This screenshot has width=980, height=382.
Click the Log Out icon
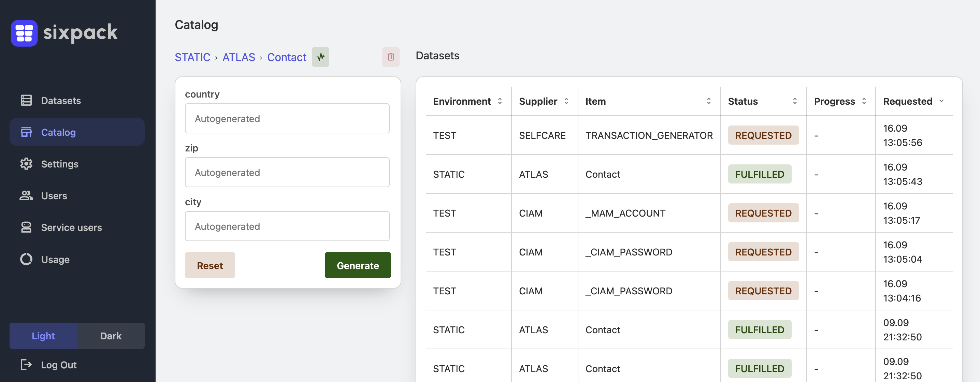[26, 365]
